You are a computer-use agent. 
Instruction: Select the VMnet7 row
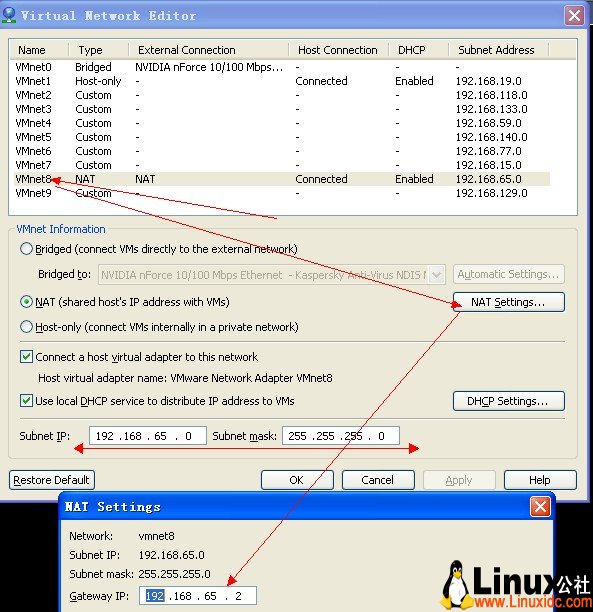coord(282,165)
